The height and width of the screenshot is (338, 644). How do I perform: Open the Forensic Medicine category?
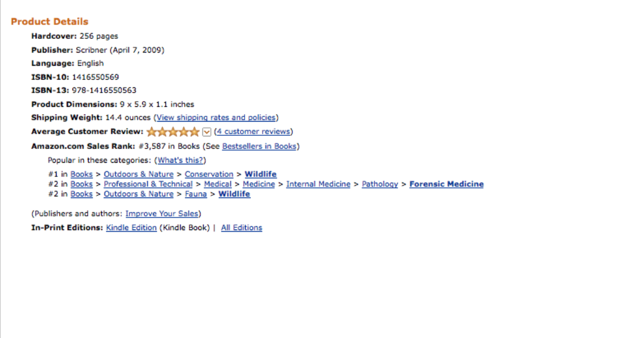446,184
